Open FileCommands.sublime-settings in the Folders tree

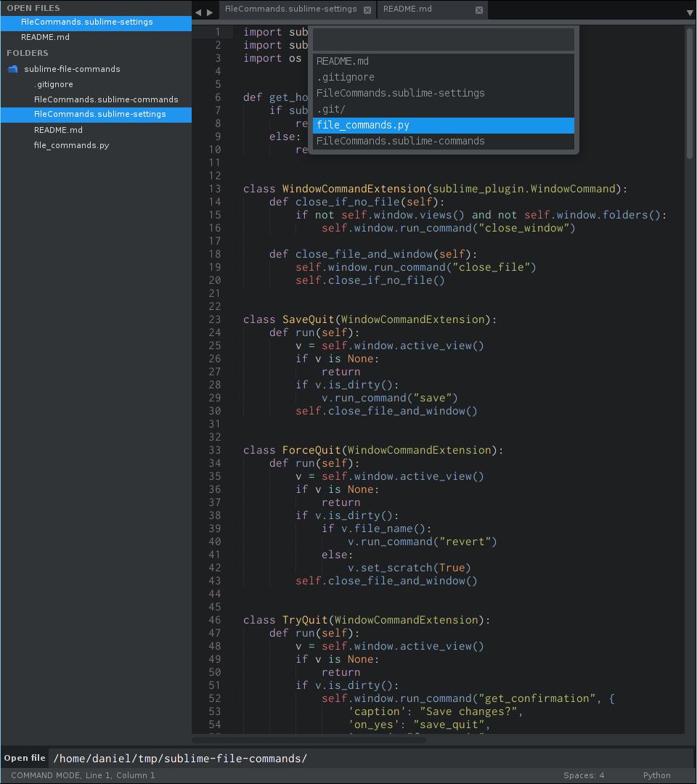pos(96,115)
